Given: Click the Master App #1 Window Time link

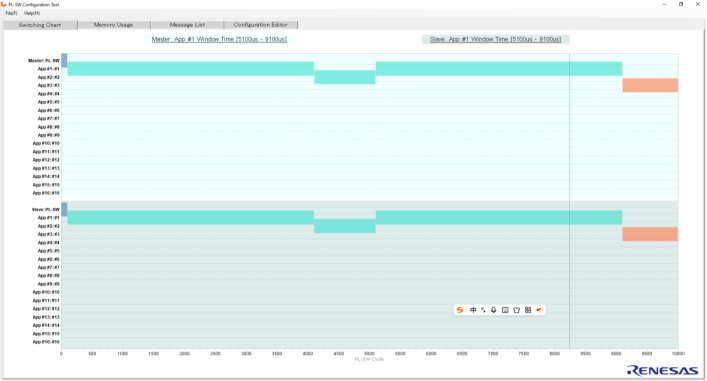Looking at the screenshot, I should 219,39.
